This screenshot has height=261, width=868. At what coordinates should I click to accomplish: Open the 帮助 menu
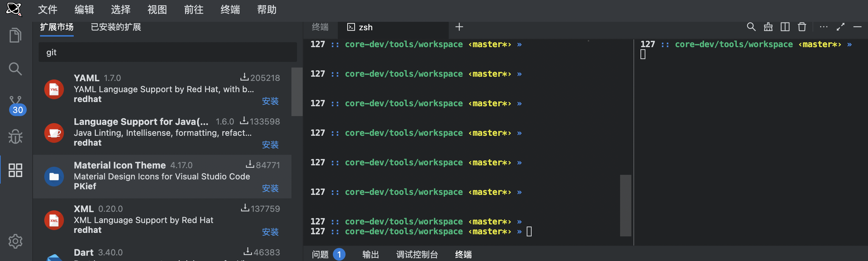[267, 9]
